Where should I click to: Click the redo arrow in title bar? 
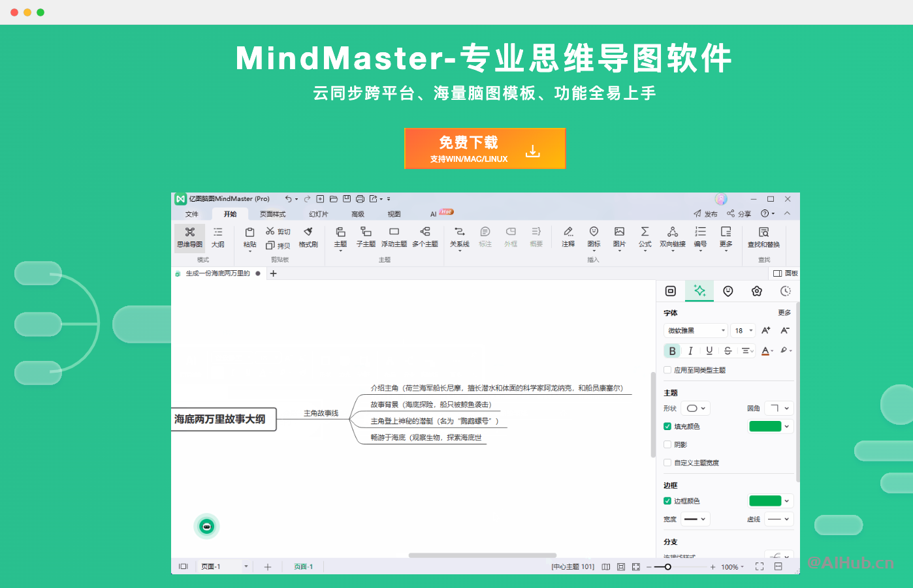click(x=307, y=199)
